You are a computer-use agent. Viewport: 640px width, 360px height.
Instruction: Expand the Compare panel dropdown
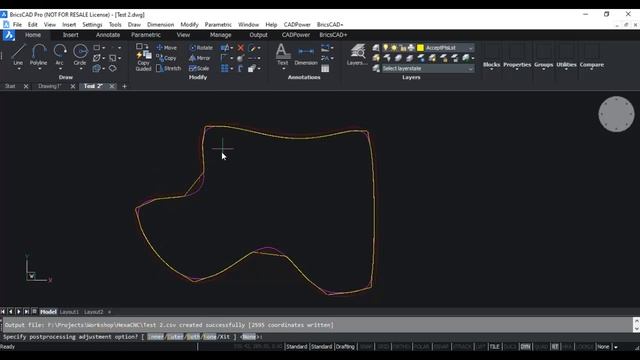click(x=591, y=65)
